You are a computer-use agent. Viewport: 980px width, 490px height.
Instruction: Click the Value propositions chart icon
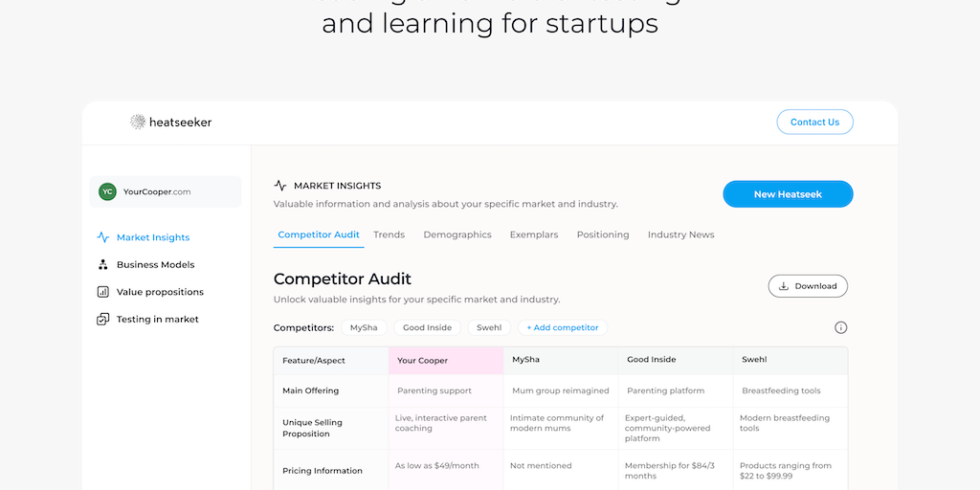(x=102, y=292)
